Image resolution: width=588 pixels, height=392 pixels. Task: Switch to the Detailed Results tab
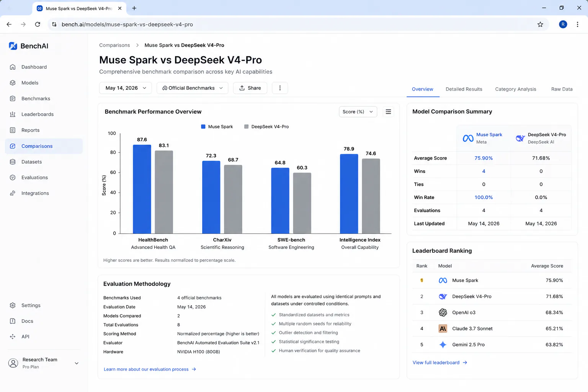(x=464, y=89)
